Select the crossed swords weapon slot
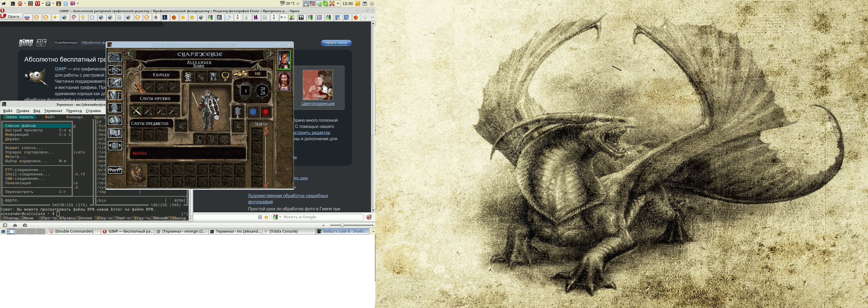This screenshot has height=308, width=868. pos(136,111)
